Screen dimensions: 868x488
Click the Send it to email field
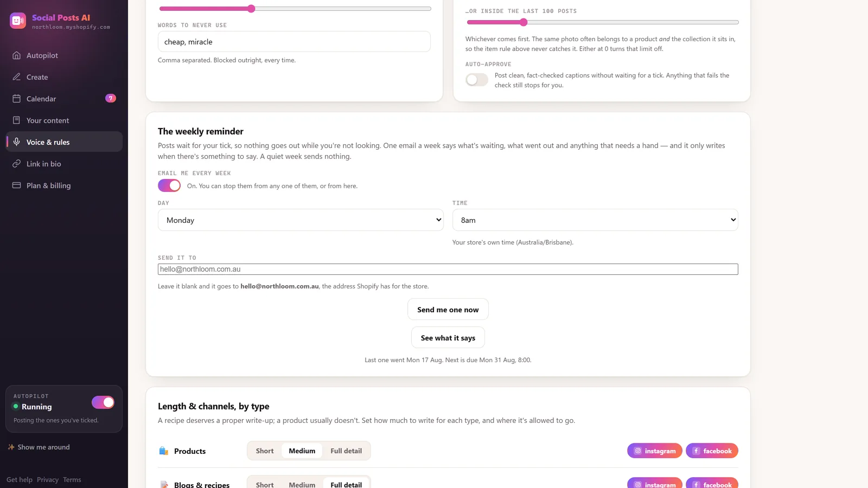(x=448, y=269)
